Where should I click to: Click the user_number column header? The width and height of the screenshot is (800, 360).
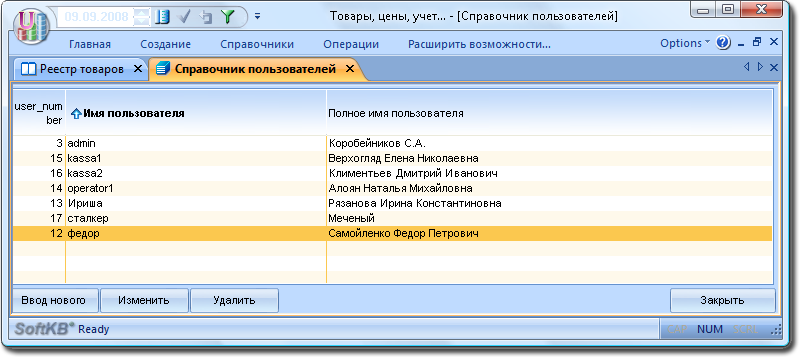tap(39, 113)
